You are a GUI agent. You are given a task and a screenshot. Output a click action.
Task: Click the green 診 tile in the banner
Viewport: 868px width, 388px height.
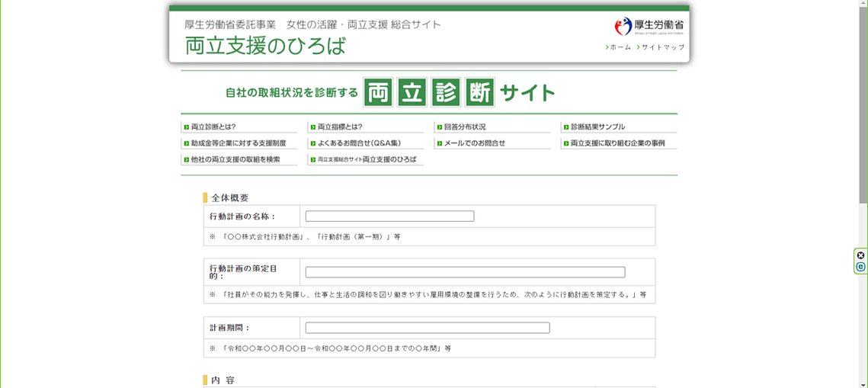(446, 93)
